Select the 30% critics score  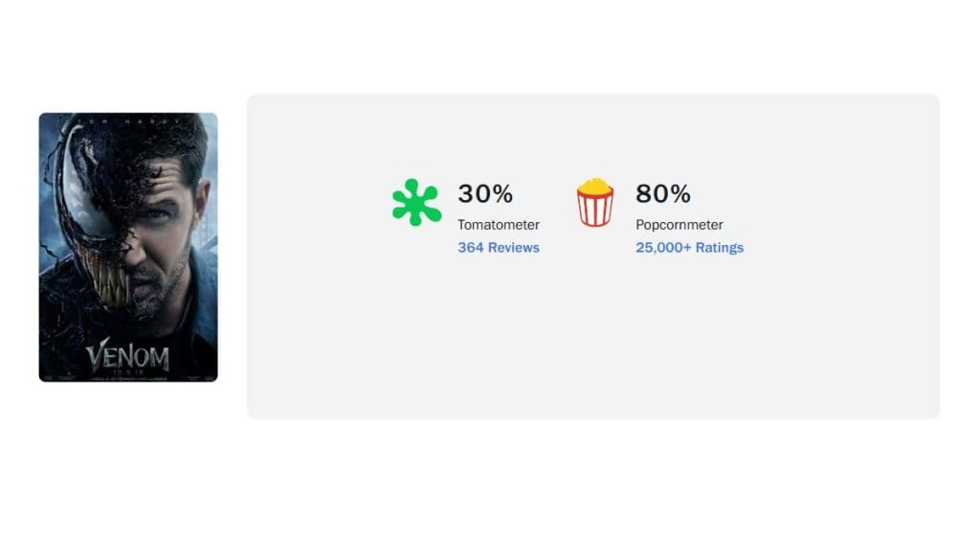[x=485, y=193]
